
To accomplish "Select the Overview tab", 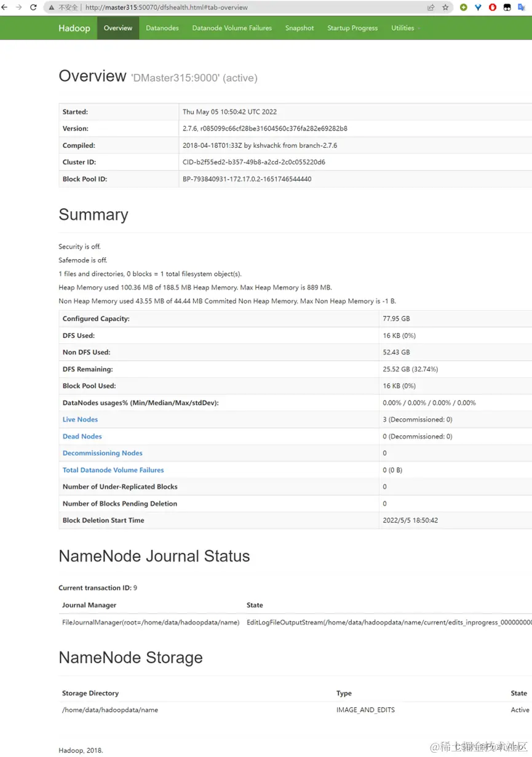I will pos(118,28).
